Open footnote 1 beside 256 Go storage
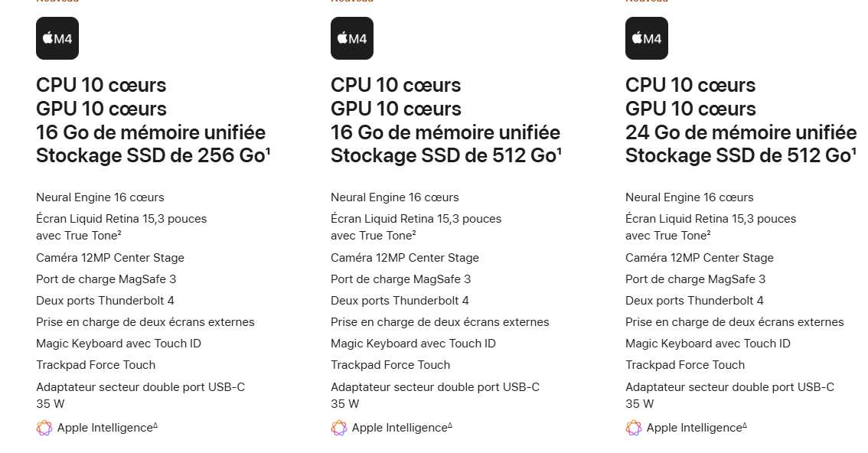The image size is (868, 453). 268,151
